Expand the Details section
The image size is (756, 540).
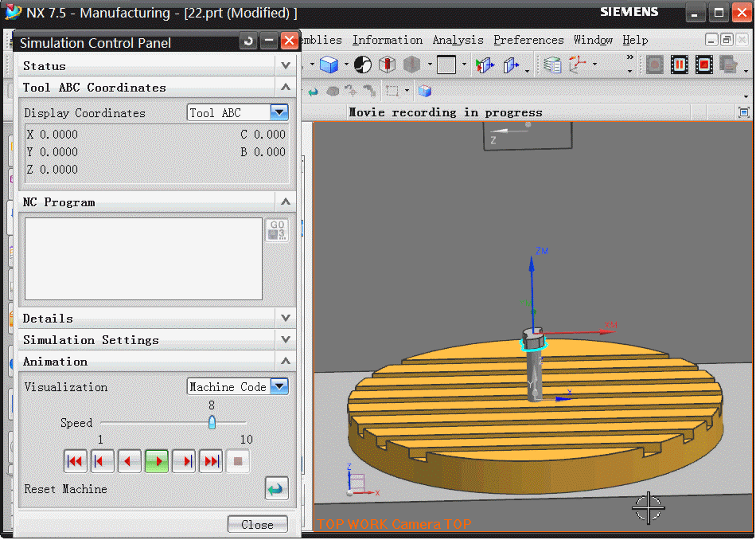click(x=286, y=318)
